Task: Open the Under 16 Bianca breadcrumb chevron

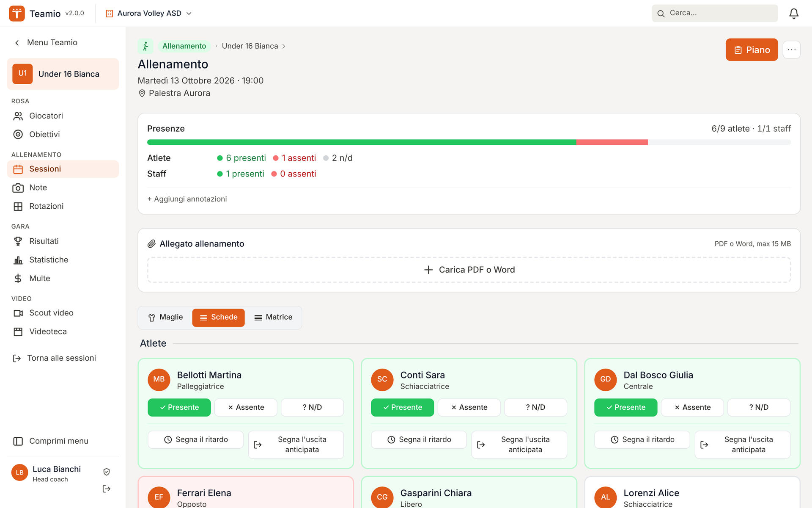Action: click(x=284, y=46)
